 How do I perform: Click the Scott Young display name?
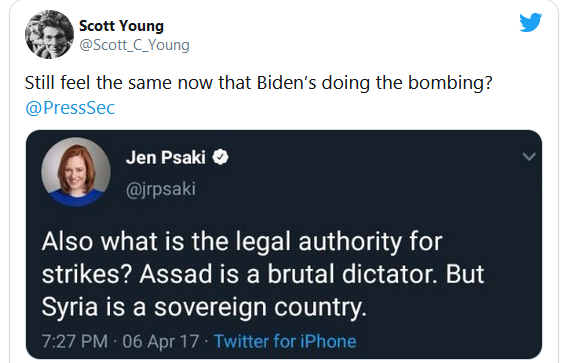coord(121,26)
